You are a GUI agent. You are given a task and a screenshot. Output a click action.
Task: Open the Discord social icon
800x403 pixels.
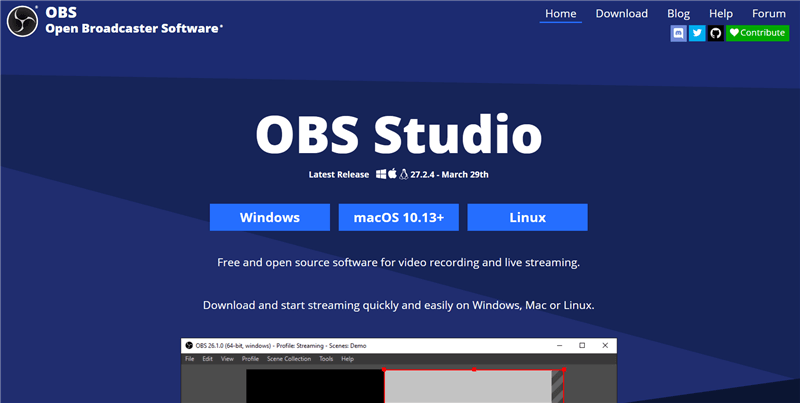pyautogui.click(x=679, y=33)
